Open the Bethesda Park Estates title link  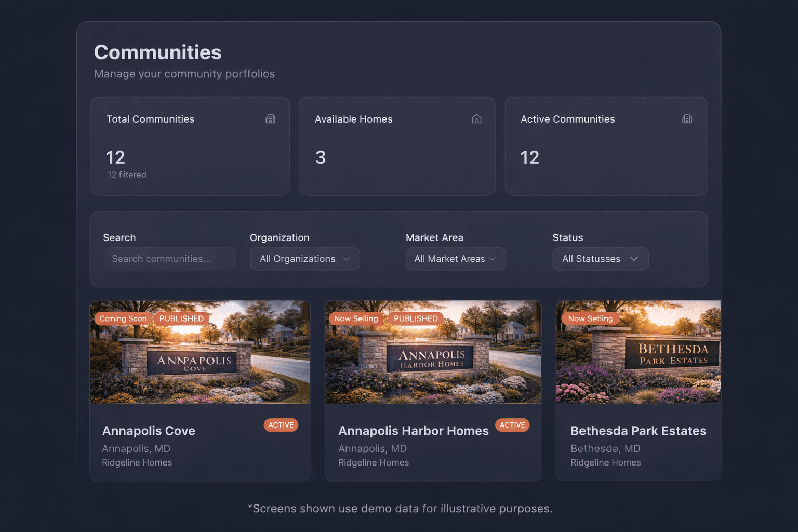click(x=638, y=431)
